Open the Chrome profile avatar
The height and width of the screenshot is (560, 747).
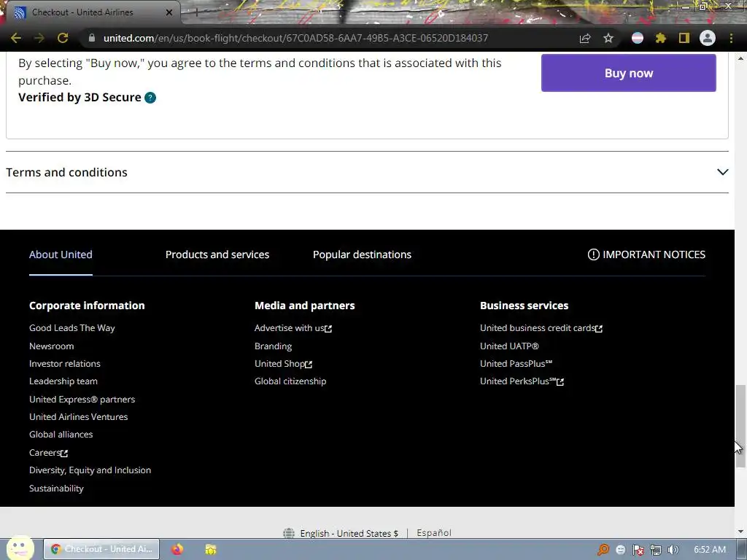click(x=708, y=38)
